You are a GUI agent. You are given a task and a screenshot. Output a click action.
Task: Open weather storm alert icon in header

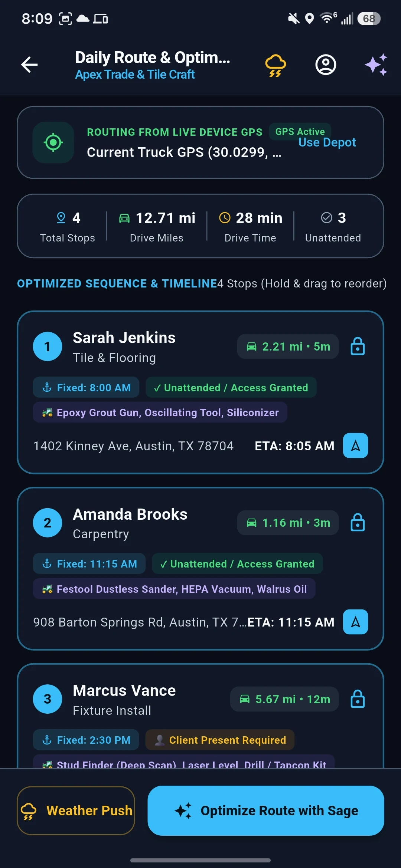(x=276, y=65)
